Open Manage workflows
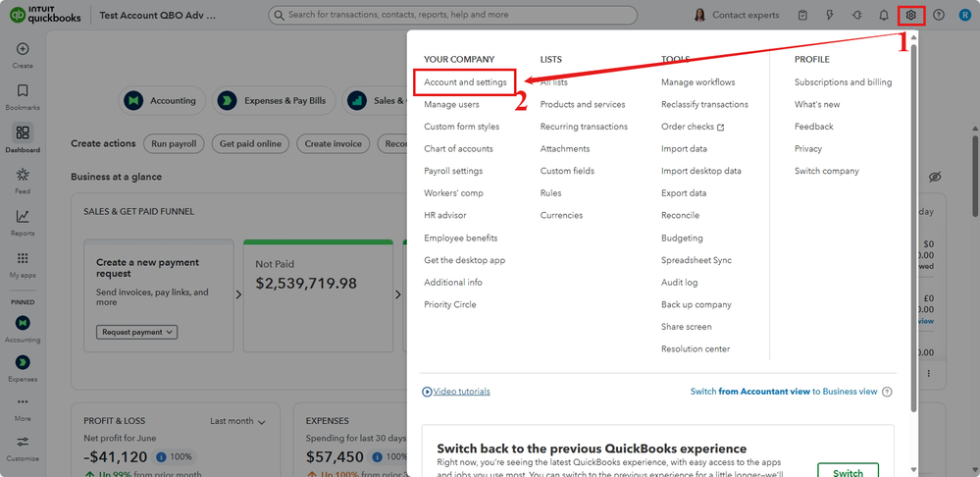The image size is (980, 477). click(x=698, y=81)
